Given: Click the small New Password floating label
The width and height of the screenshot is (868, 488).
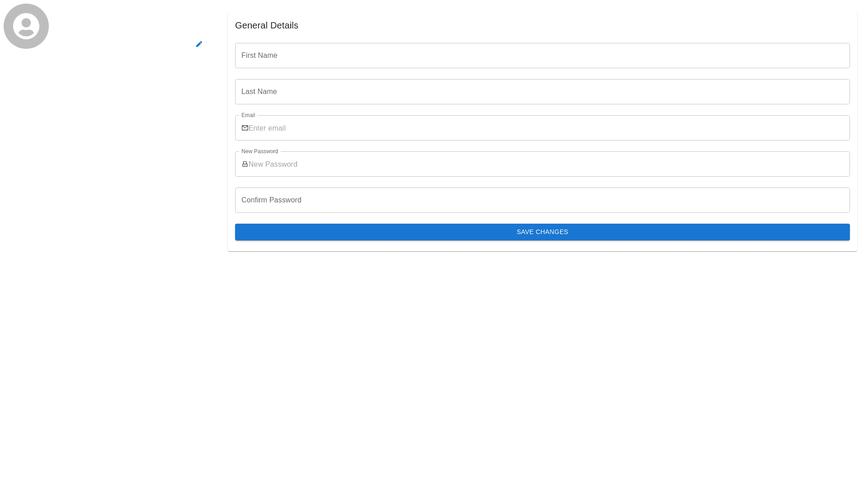Looking at the screenshot, I should click(x=259, y=151).
